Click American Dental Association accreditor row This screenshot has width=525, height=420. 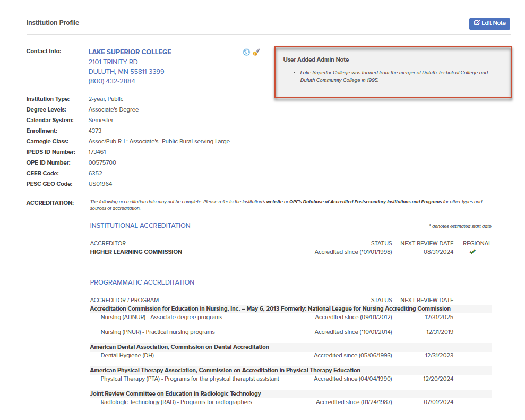click(290, 347)
